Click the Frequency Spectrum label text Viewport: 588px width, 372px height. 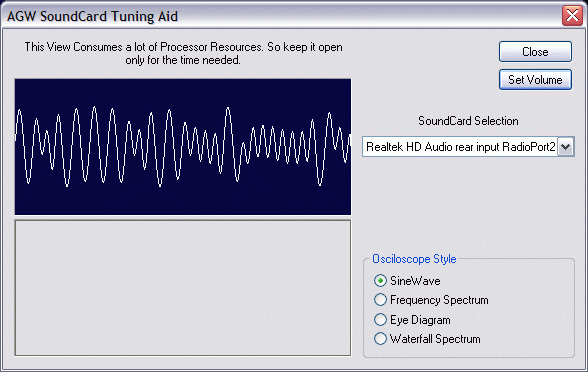coord(439,300)
